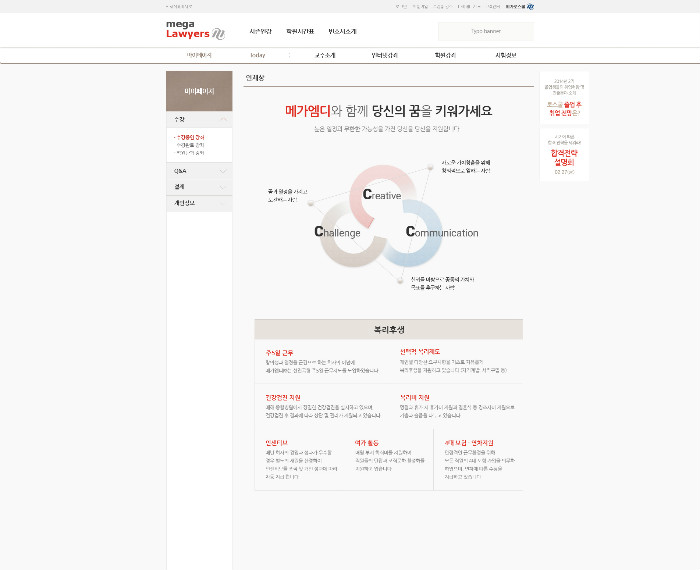Open the Today tab in navigation bar

coord(258,55)
